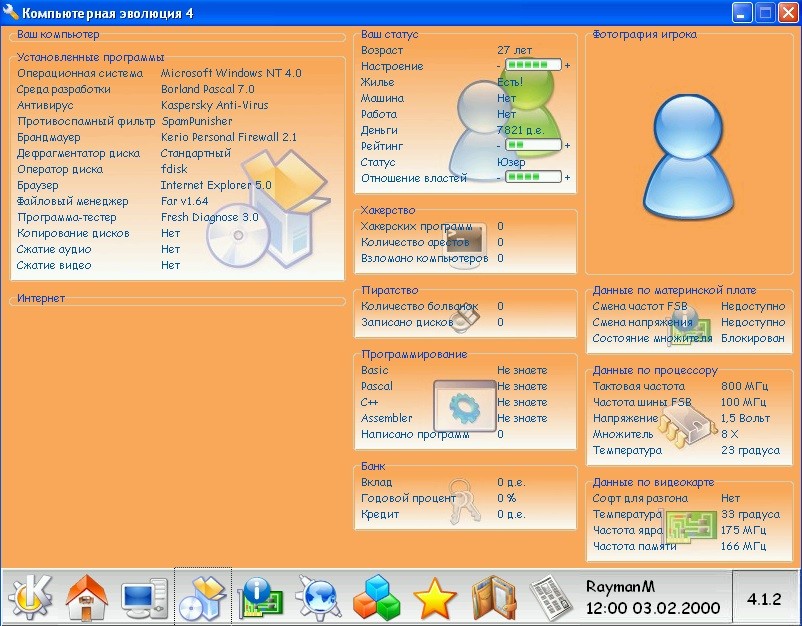Select Kaspersky Anti-Virus in installed programs
This screenshot has height=626, width=802.
(214, 105)
